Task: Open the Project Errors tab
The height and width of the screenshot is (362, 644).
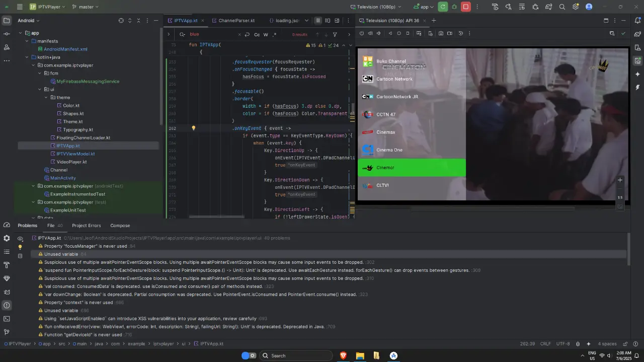Action: (x=86, y=226)
